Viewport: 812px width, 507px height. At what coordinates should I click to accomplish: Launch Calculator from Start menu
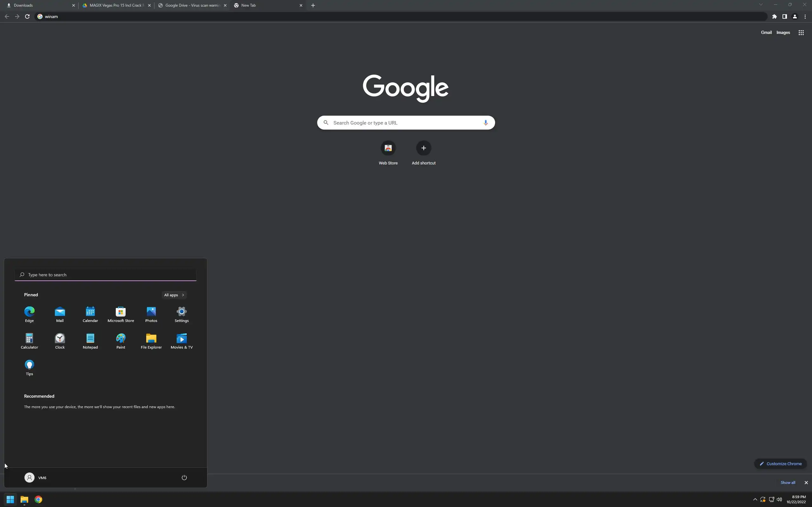pyautogui.click(x=29, y=340)
